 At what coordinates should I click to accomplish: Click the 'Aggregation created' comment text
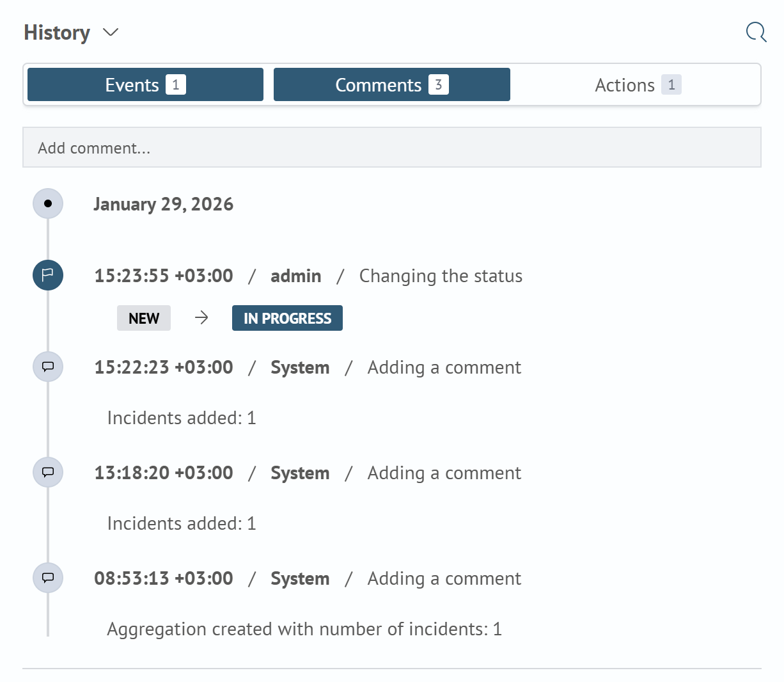point(305,629)
